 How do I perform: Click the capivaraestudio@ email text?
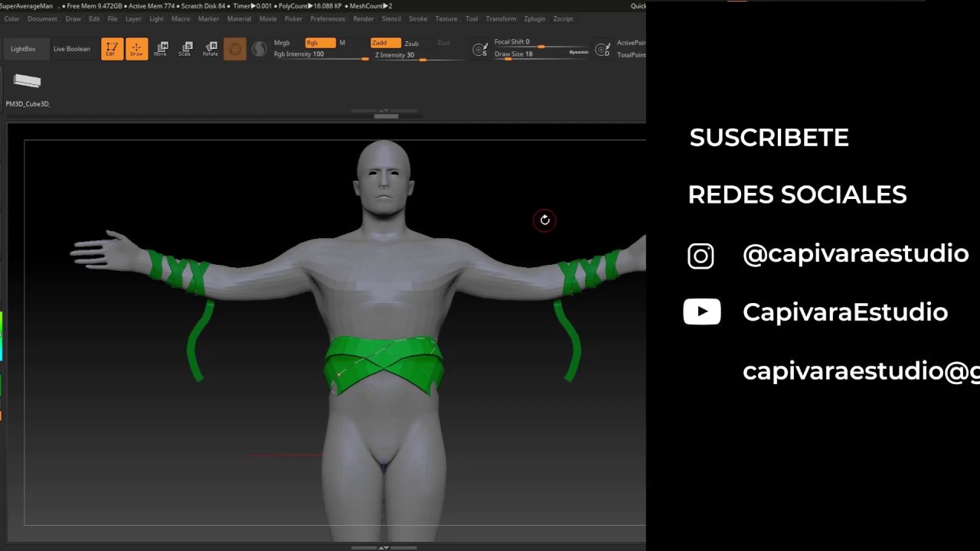click(861, 371)
